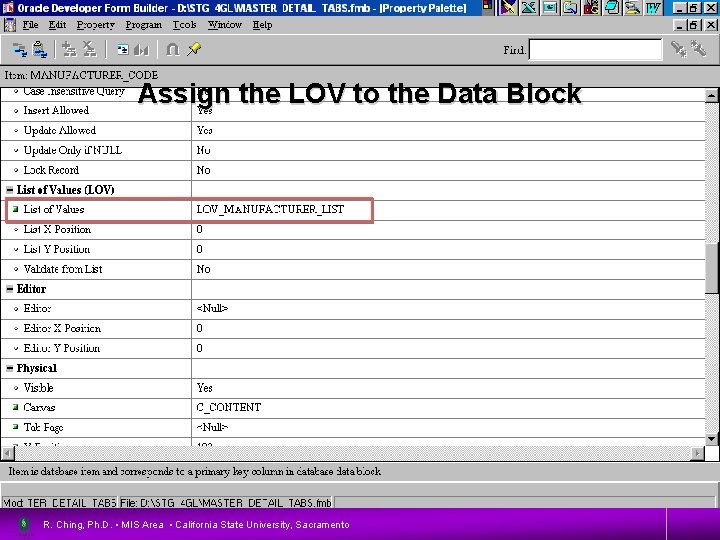This screenshot has height=540, width=720.
Task: Open the Program menu
Action: [144, 25]
